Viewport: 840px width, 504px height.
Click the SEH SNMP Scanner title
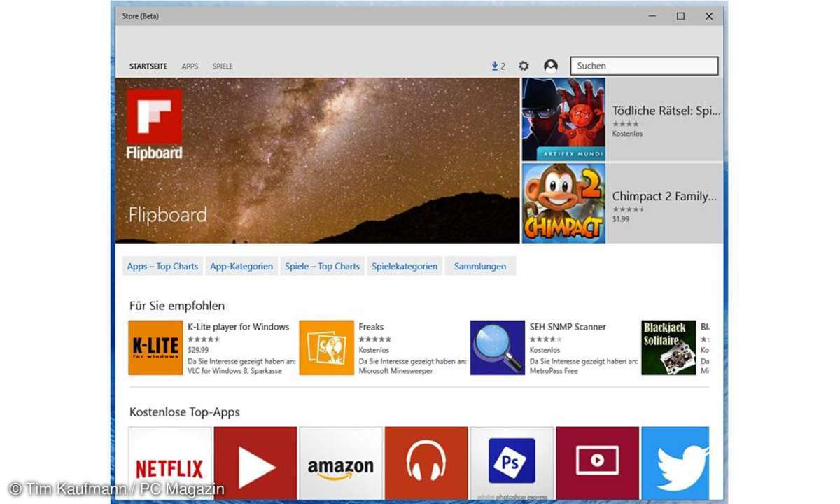[568, 327]
